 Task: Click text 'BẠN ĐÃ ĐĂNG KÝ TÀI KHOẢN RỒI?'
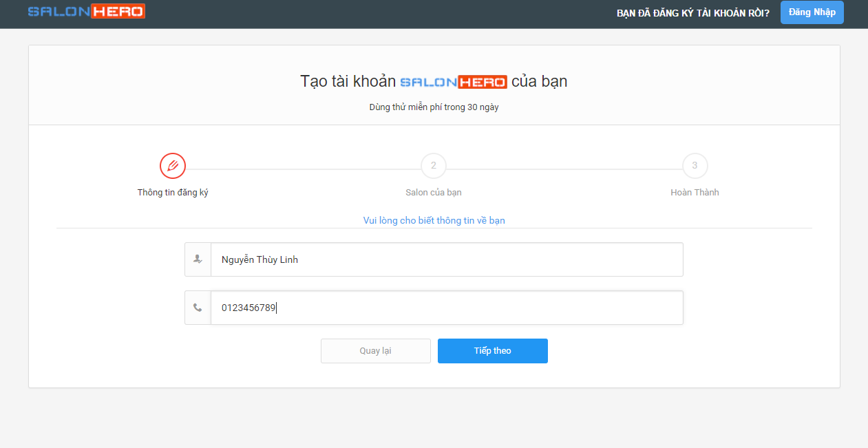tap(693, 13)
